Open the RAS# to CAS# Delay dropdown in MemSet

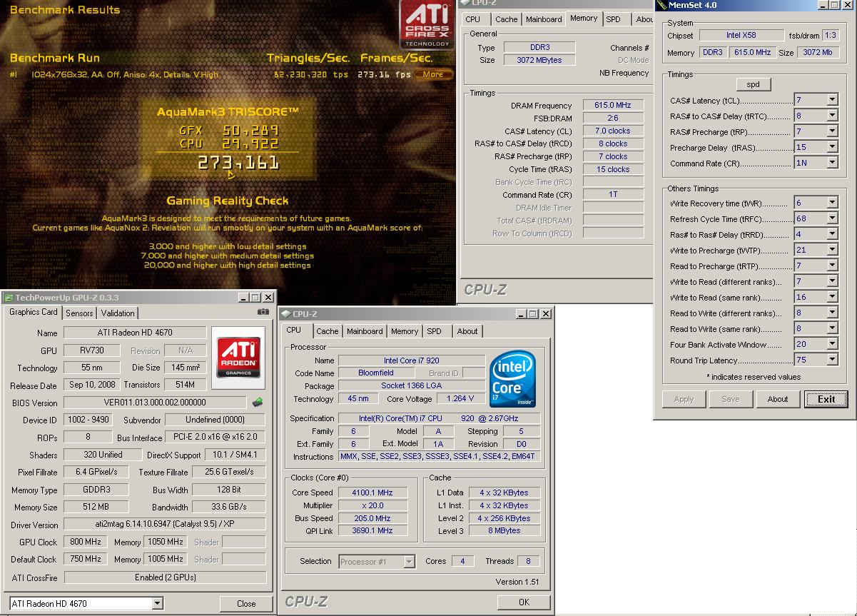pos(832,116)
